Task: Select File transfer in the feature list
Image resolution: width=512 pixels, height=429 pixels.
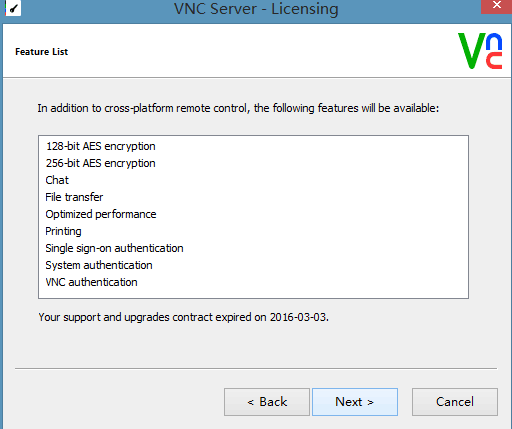Action: [x=74, y=197]
